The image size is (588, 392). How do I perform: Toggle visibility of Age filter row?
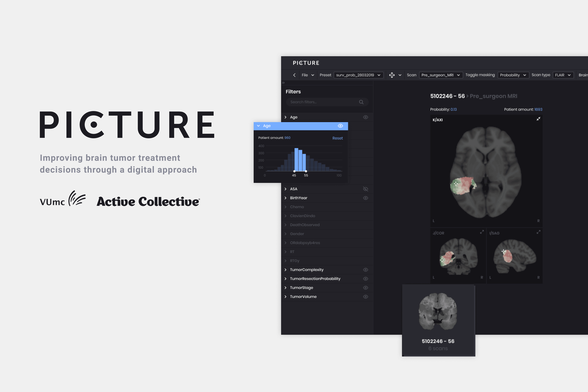365,117
